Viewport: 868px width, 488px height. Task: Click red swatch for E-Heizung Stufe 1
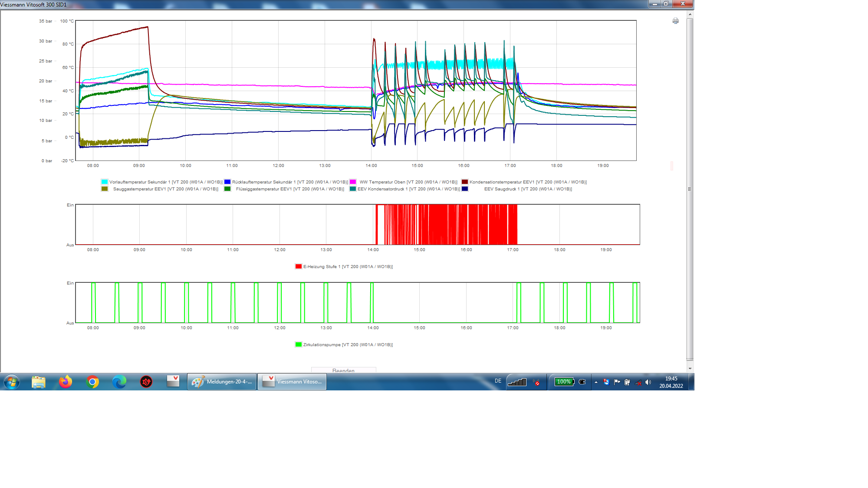pyautogui.click(x=299, y=266)
